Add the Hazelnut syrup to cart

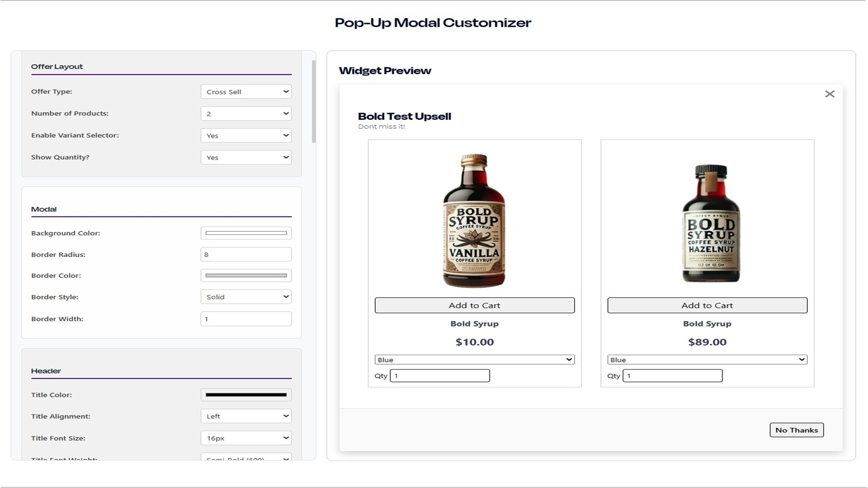coord(707,305)
